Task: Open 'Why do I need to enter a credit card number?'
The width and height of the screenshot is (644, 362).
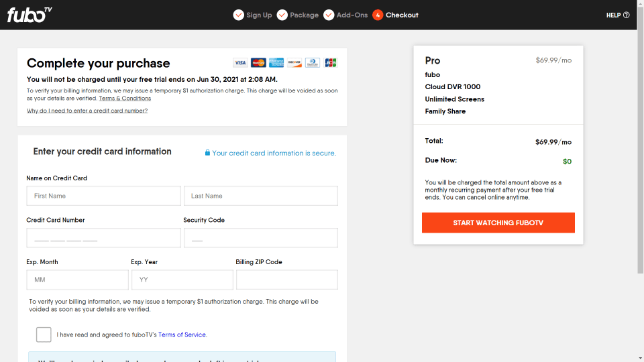Action: point(87,111)
